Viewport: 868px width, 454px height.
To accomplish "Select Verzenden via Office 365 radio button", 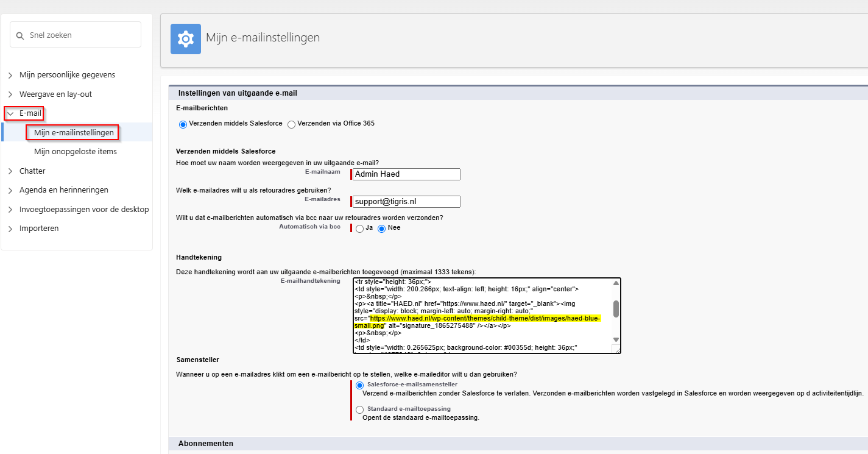I will 291,124.
